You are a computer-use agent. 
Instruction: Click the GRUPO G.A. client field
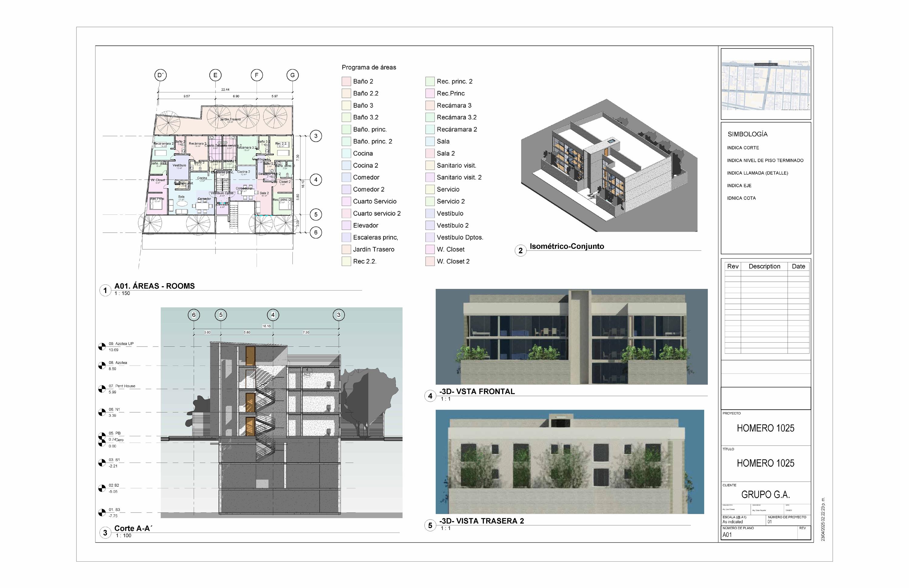(765, 495)
